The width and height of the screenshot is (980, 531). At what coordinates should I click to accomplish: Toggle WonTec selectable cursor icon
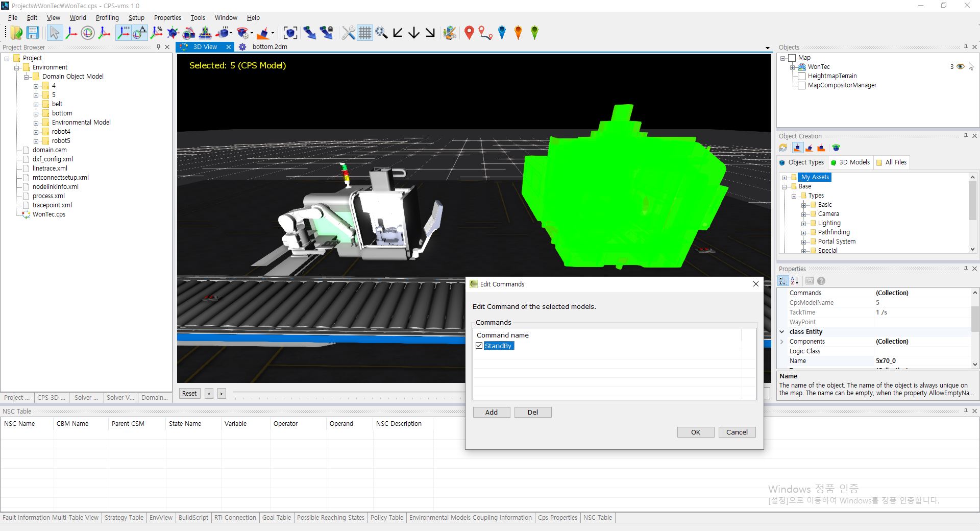tap(971, 67)
